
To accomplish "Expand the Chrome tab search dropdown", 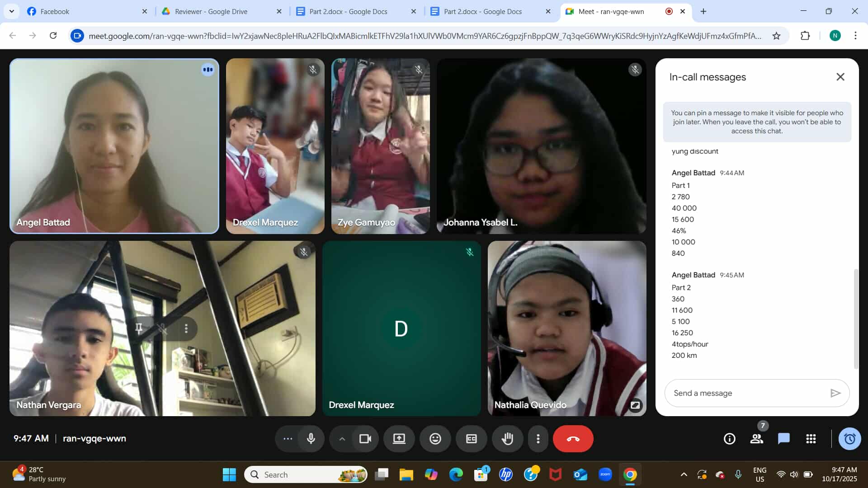I will click(x=11, y=11).
